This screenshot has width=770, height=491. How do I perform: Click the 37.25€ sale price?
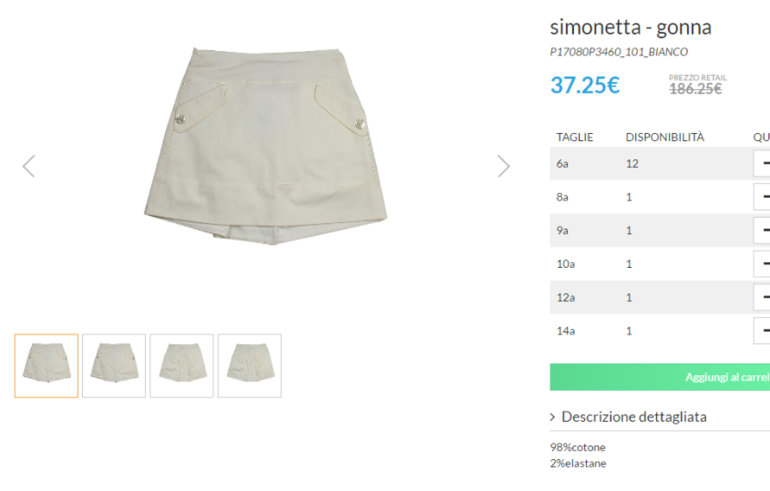(x=585, y=86)
